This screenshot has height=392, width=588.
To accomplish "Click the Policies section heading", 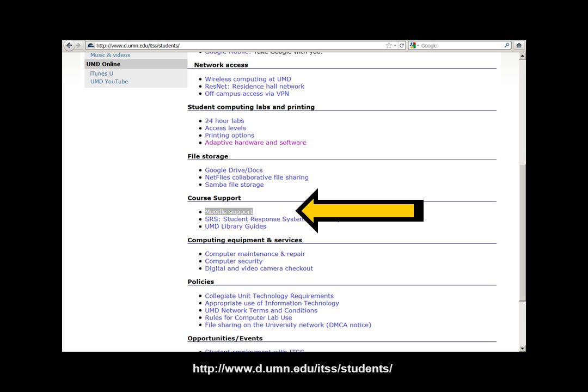I will [x=200, y=281].
